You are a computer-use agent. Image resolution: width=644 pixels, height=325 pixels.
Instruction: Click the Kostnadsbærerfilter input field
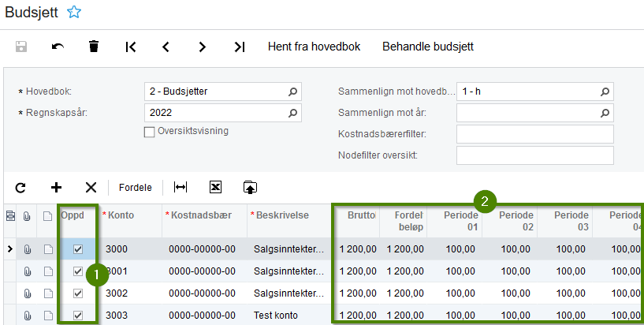[534, 134]
